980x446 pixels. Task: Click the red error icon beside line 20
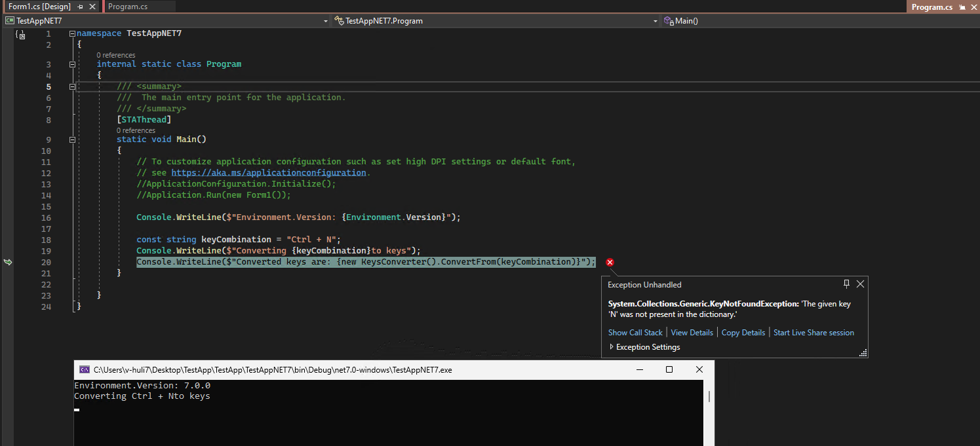[609, 261]
